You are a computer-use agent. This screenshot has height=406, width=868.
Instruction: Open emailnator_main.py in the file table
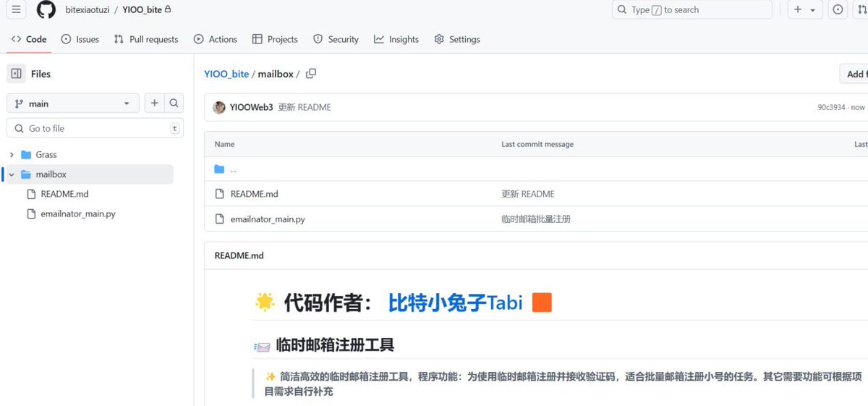point(268,219)
